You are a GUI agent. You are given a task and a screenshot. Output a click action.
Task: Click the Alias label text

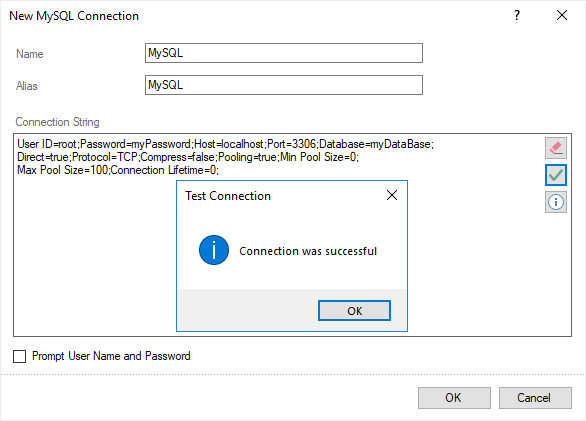(x=27, y=86)
